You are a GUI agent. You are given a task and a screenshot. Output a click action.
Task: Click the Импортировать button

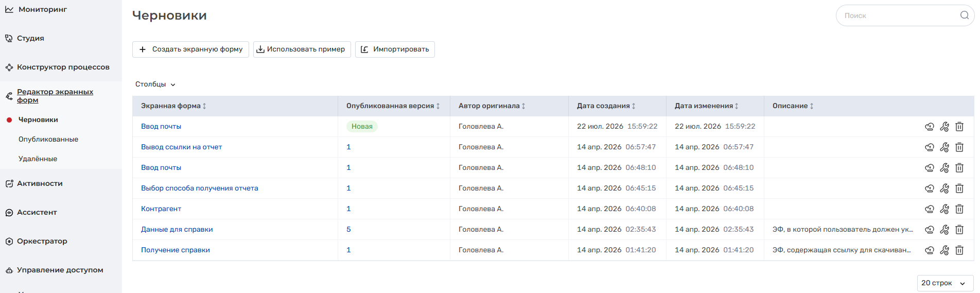point(395,49)
